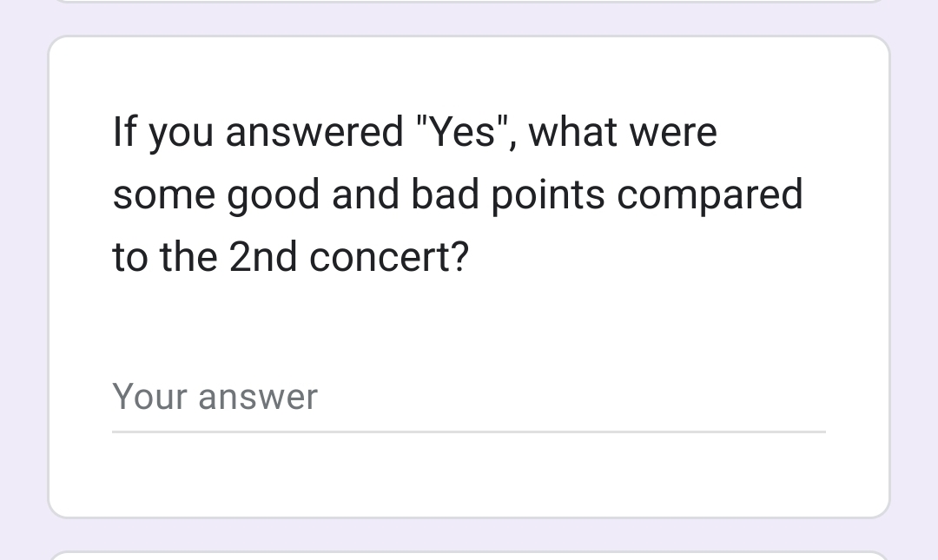Click the lavender background right of the question card
Image resolution: width=938 pixels, height=560 pixels.
[914, 278]
